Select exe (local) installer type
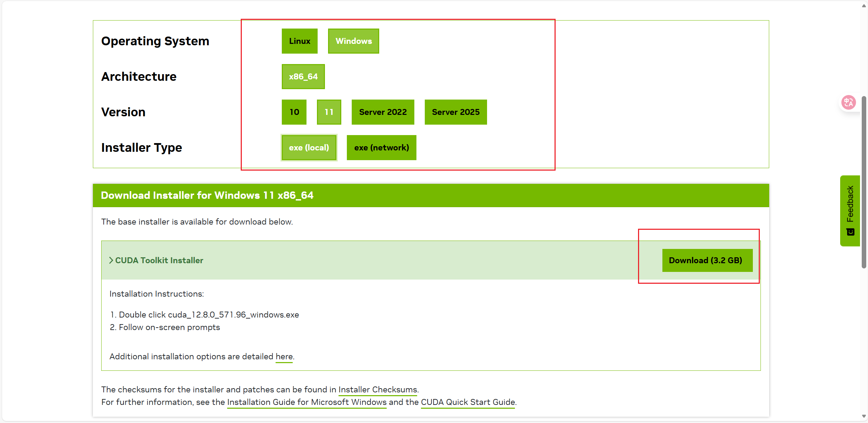Screen dimensions: 868x423 click(309, 148)
